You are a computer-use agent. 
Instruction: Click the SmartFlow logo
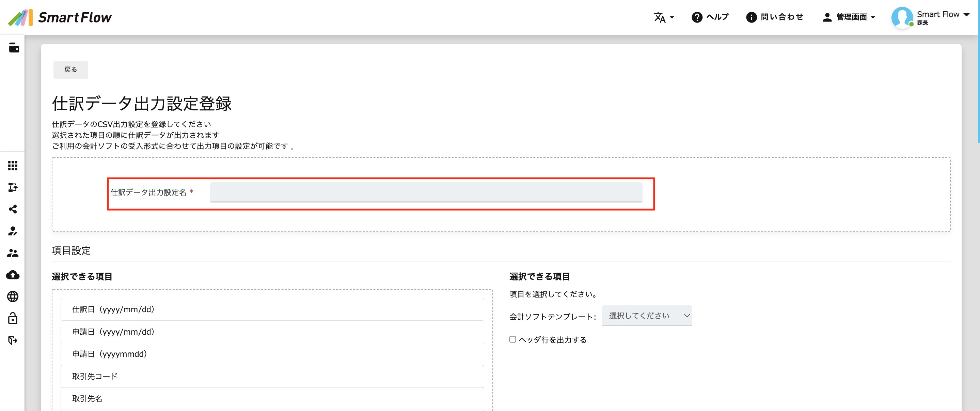point(60,17)
